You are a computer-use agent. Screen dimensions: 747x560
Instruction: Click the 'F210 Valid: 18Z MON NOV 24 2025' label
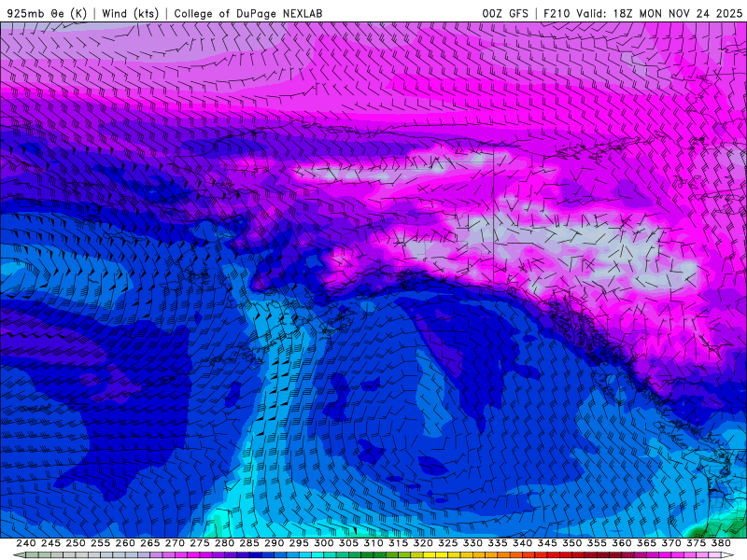pos(642,13)
